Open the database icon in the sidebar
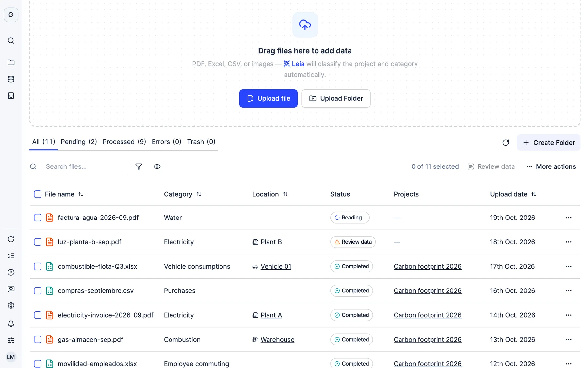 pyautogui.click(x=11, y=79)
